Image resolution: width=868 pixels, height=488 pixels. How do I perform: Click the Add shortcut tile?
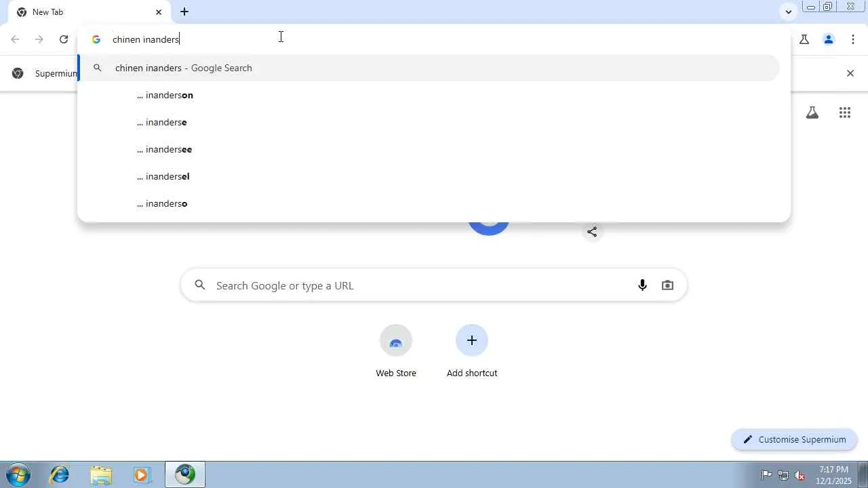472,351
